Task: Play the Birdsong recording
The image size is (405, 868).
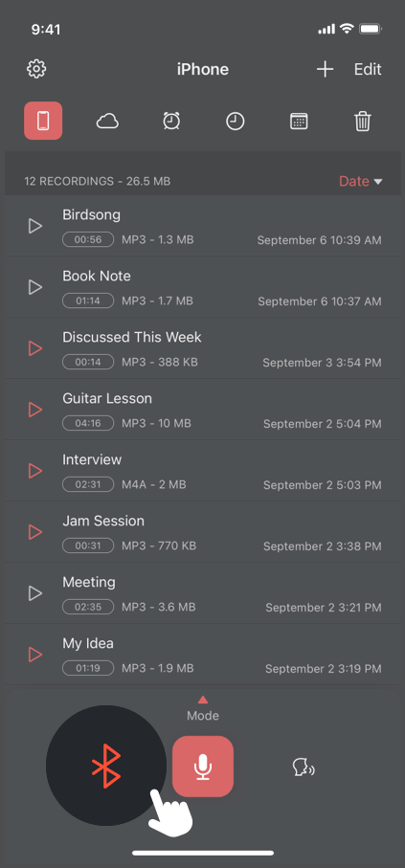Action: pyautogui.click(x=35, y=226)
